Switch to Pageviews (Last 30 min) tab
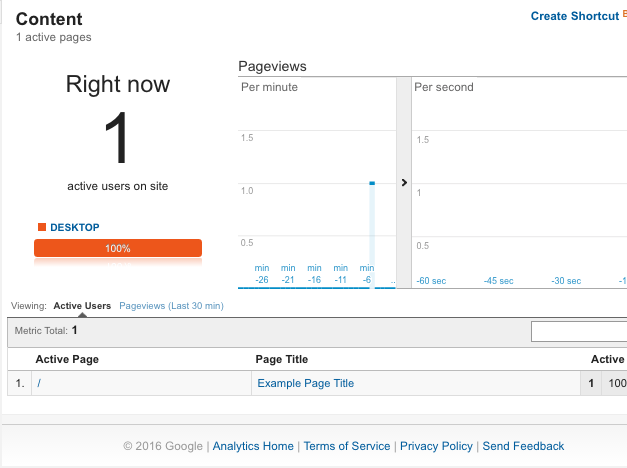The image size is (627, 468). tap(171, 305)
